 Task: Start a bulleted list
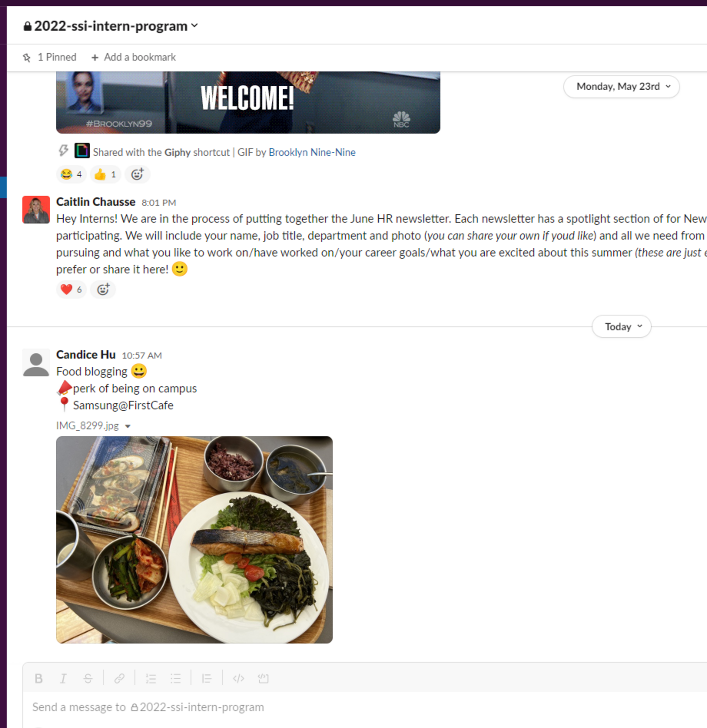coord(175,679)
